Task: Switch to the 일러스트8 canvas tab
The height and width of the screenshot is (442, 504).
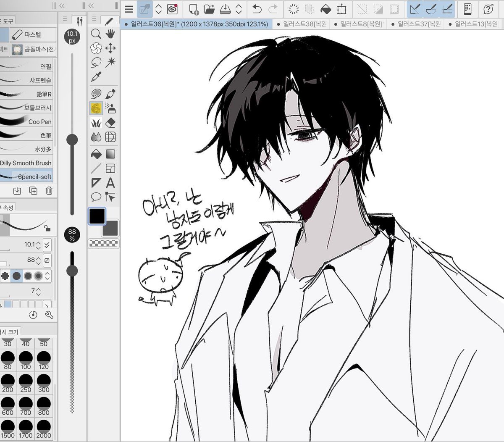Action: 359,24
